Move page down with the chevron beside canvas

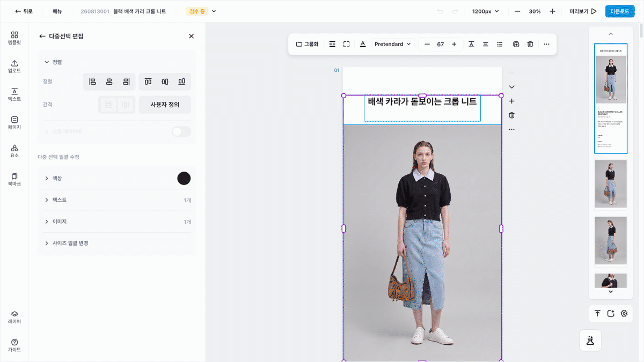pos(511,87)
